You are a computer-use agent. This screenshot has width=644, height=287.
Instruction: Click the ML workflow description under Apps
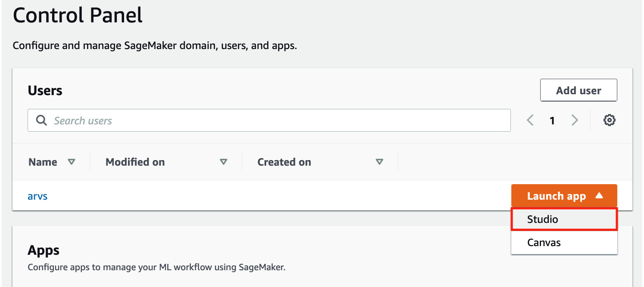[157, 267]
